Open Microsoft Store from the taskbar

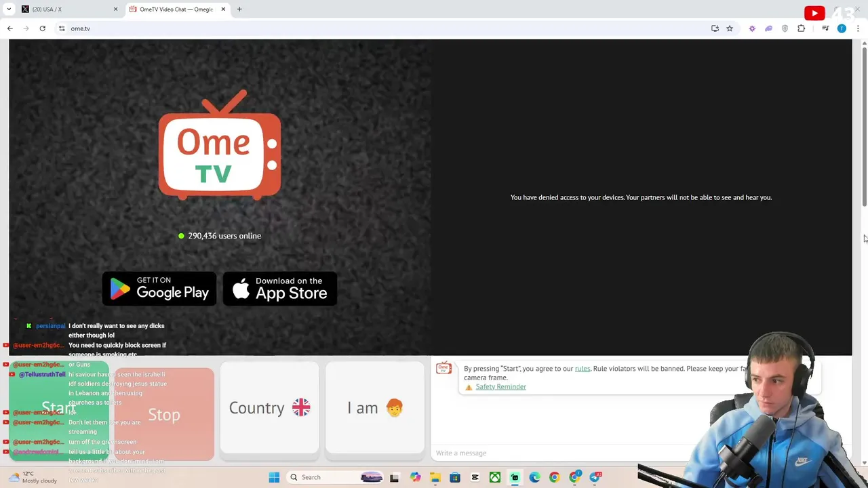[x=455, y=477]
